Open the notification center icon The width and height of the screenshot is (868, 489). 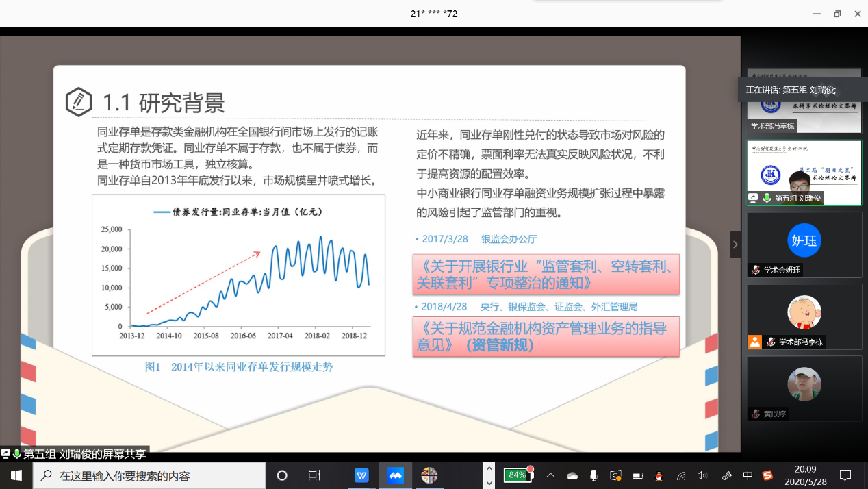coord(845,475)
